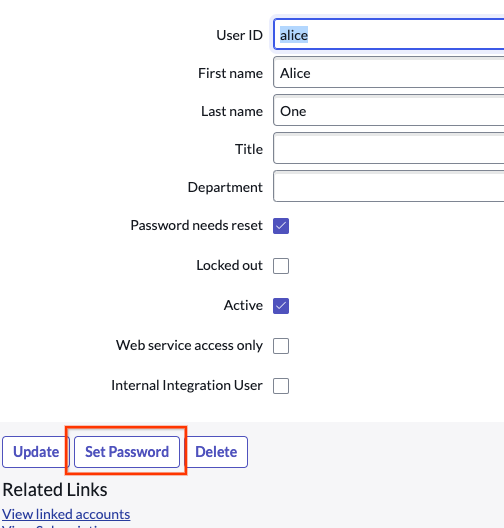Click the 'Password needs reset' label text
Screen dimensions: 504x528
(x=196, y=225)
